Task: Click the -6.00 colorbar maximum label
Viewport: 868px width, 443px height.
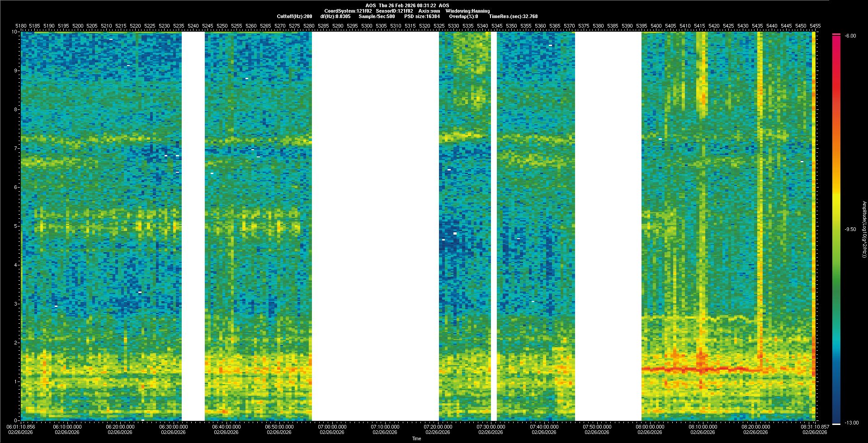Action: pos(849,36)
